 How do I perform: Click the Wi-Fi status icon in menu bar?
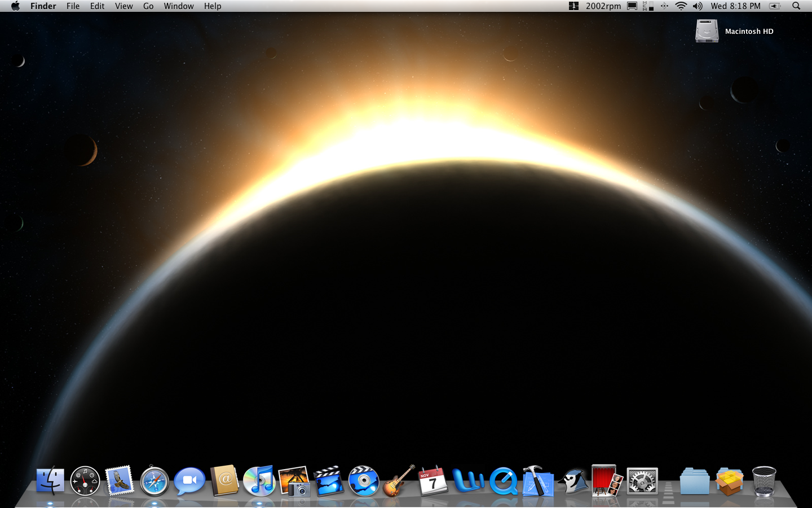pyautogui.click(x=681, y=6)
